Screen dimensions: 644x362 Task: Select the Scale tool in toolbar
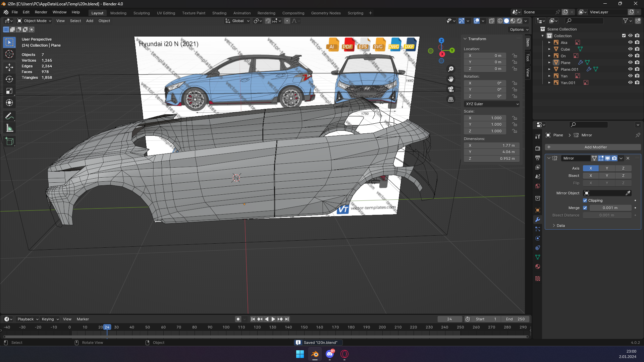click(9, 91)
